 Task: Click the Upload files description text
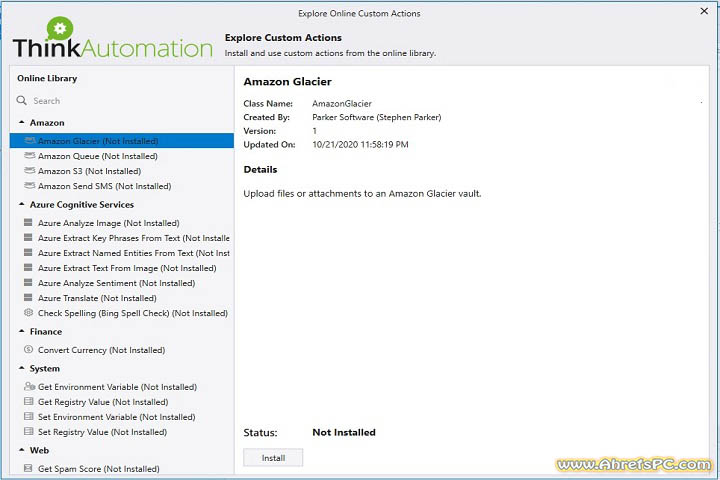(x=362, y=193)
